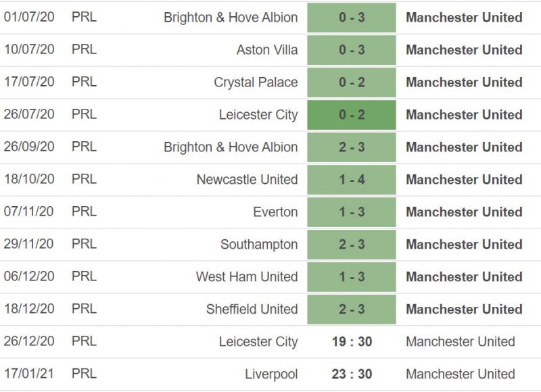Image resolution: width=541 pixels, height=392 pixels.
Task: Open the 0 - 2 Crystal Palace score
Action: click(352, 82)
